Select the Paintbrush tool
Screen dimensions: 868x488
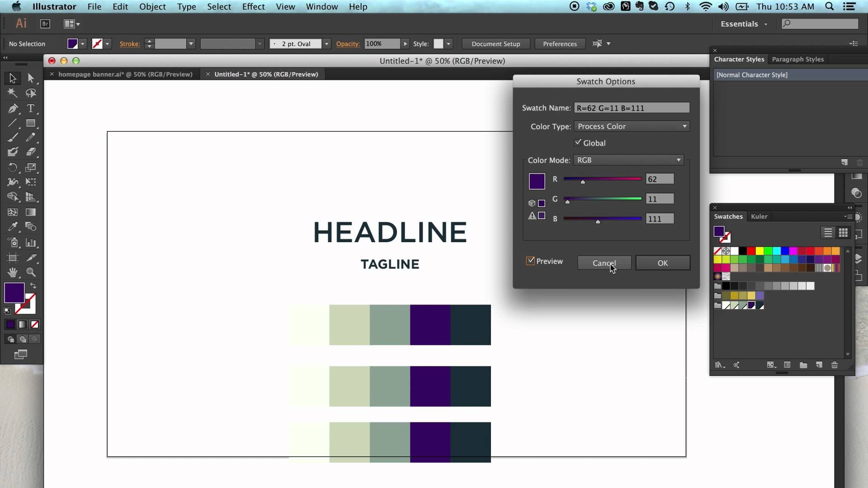[x=13, y=137]
